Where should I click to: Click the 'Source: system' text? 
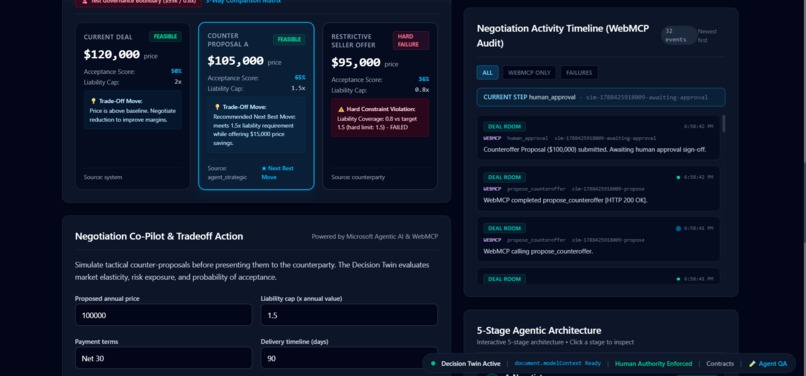[x=103, y=177]
